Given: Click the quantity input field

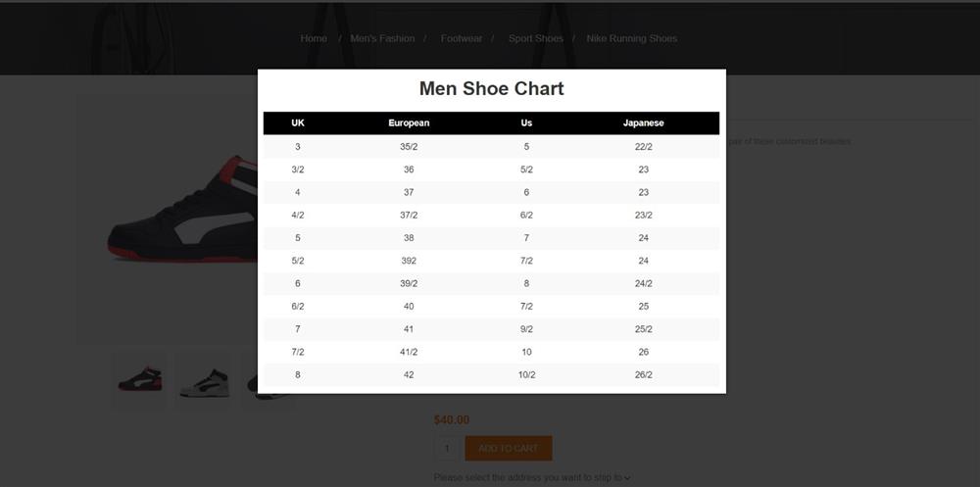Looking at the screenshot, I should tap(446, 448).
